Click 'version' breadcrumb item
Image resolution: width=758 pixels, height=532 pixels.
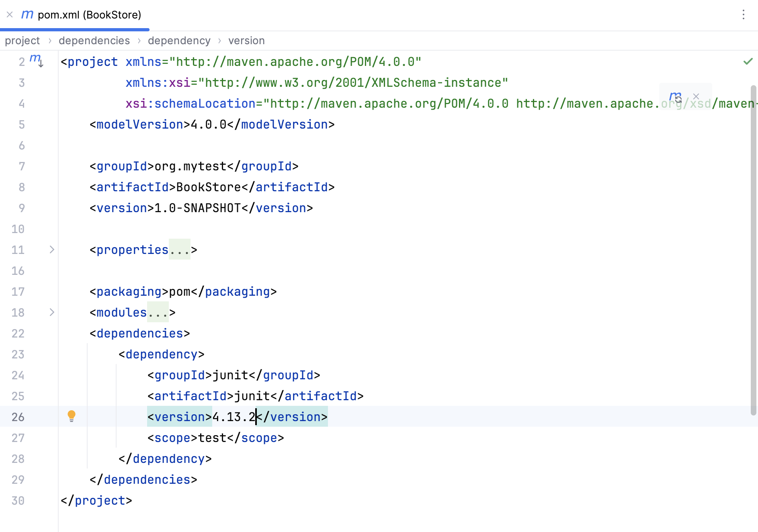(246, 41)
